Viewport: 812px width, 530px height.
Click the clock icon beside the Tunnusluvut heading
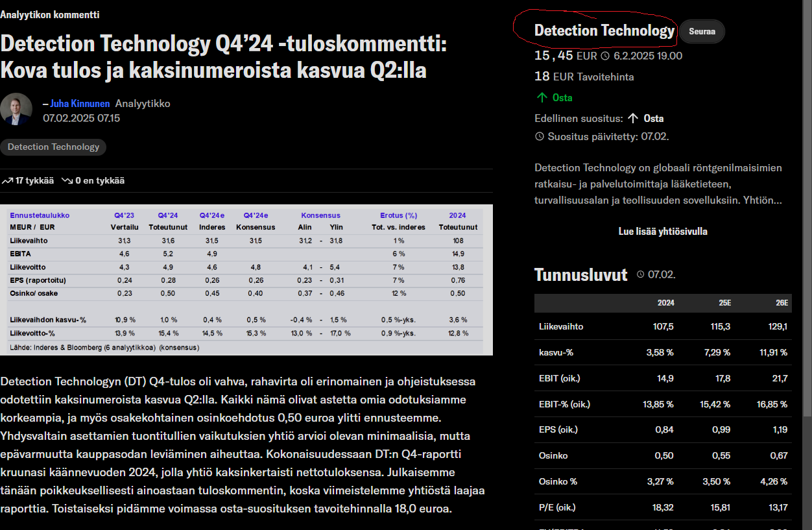point(641,274)
